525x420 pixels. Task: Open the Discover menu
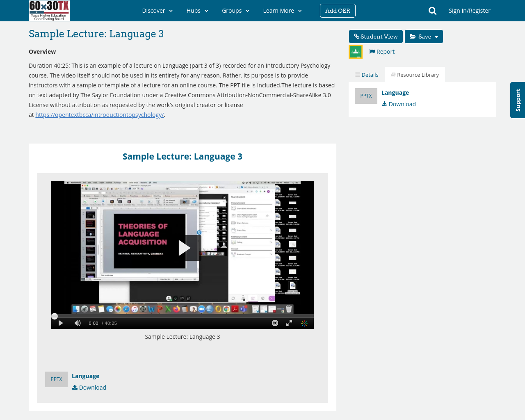coord(157,10)
